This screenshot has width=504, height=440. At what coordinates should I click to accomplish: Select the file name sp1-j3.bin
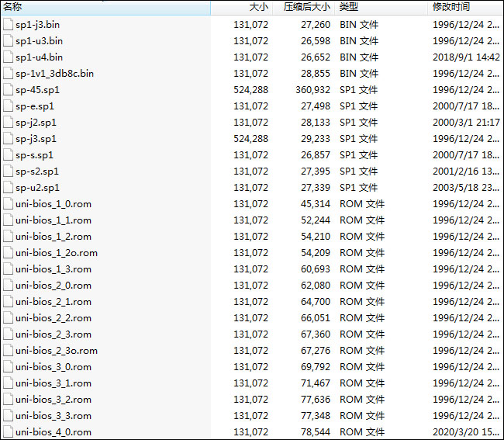point(38,25)
